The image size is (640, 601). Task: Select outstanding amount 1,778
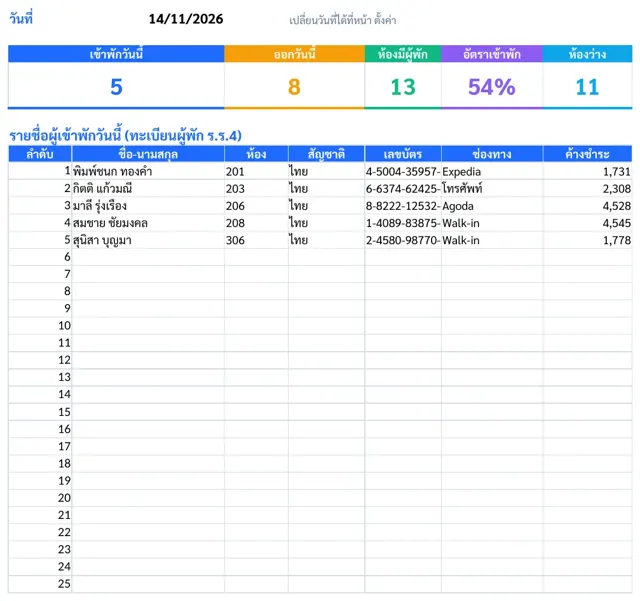point(587,240)
